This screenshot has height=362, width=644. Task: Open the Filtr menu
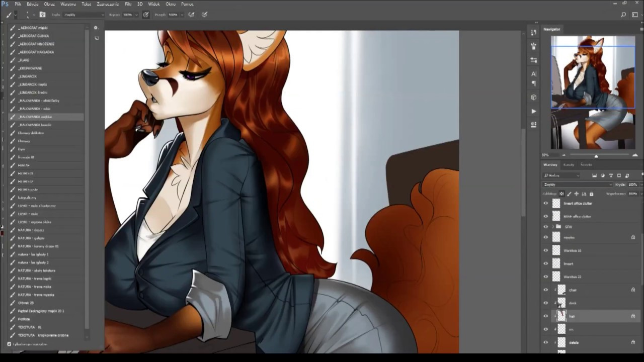(x=128, y=4)
